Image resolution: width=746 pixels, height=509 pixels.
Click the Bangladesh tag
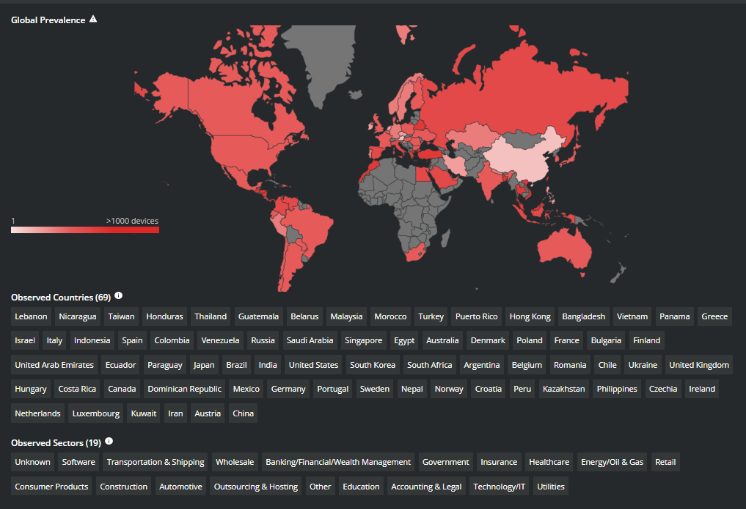click(584, 316)
